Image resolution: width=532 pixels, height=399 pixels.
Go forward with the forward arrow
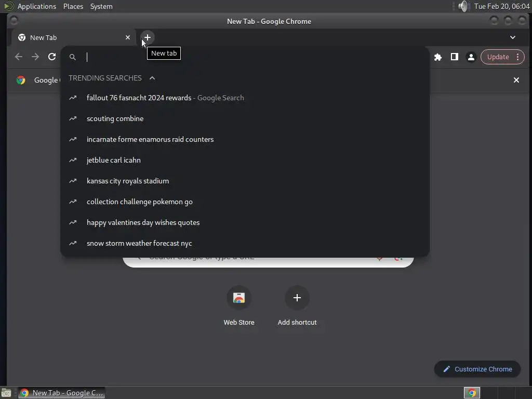tap(35, 57)
